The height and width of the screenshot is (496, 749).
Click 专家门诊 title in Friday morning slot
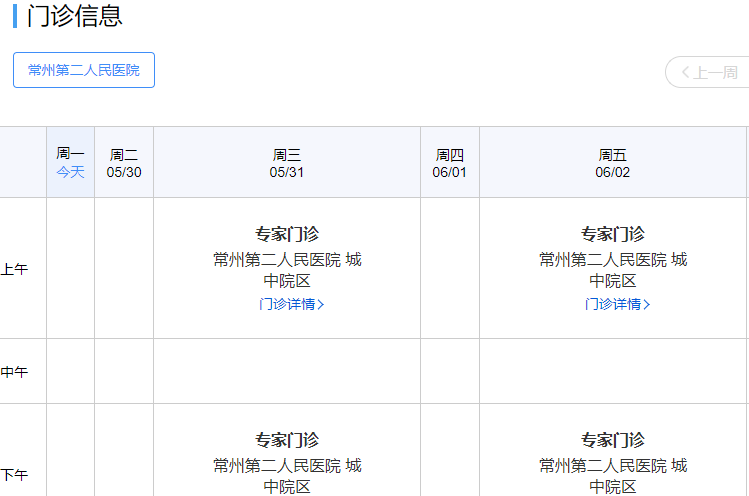click(x=612, y=234)
